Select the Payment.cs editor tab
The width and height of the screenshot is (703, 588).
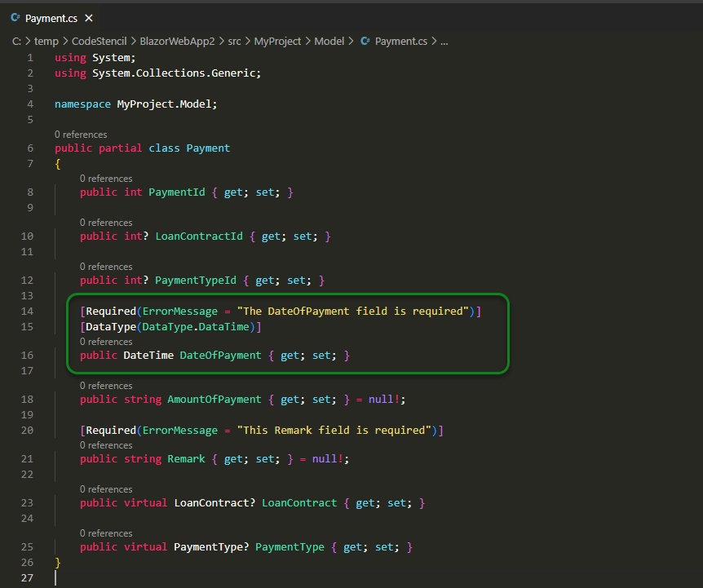(x=49, y=18)
